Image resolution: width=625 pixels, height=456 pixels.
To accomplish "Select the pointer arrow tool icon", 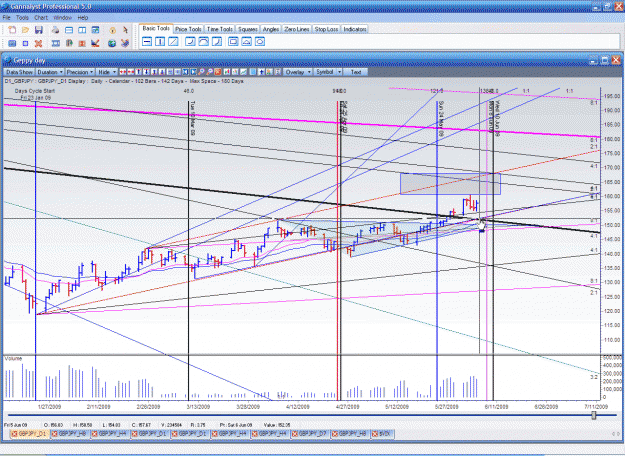I will coord(125,30).
